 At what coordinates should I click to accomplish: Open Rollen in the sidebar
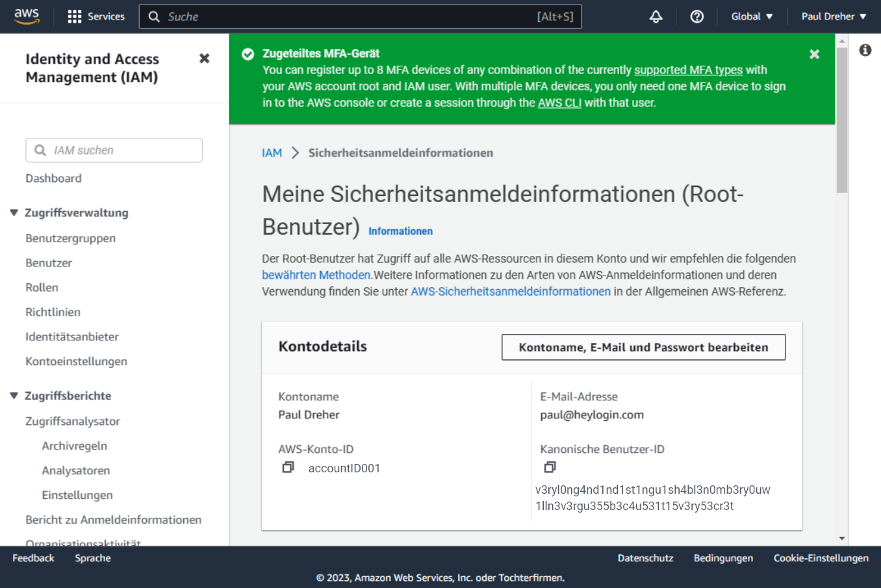pos(42,288)
